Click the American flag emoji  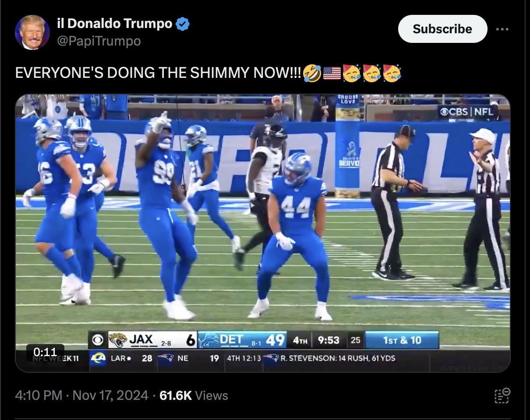coord(332,73)
